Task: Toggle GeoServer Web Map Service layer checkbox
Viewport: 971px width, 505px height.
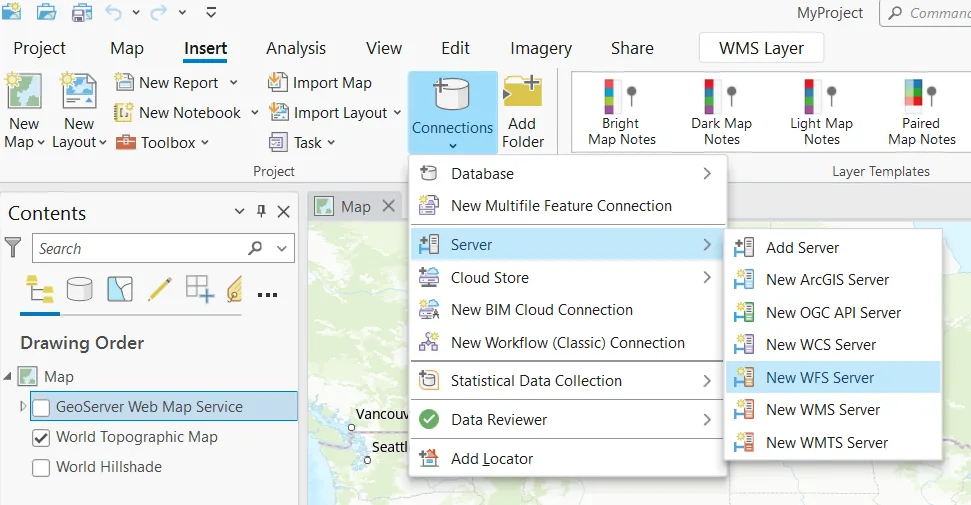Action: (x=41, y=408)
